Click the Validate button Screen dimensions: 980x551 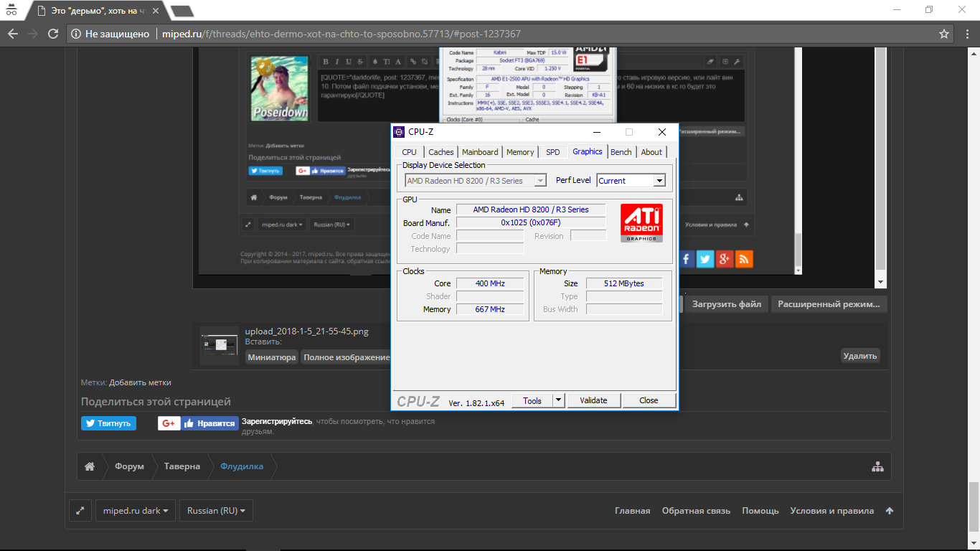593,400
